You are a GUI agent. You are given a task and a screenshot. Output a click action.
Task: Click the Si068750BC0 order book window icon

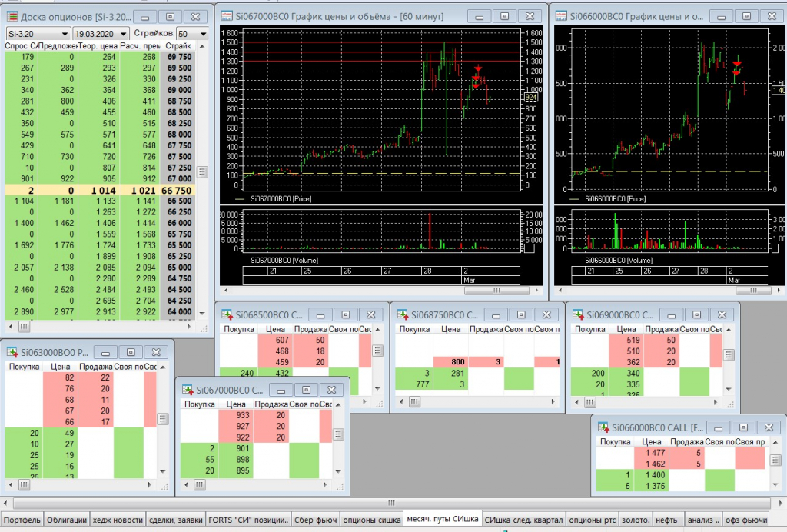403,314
